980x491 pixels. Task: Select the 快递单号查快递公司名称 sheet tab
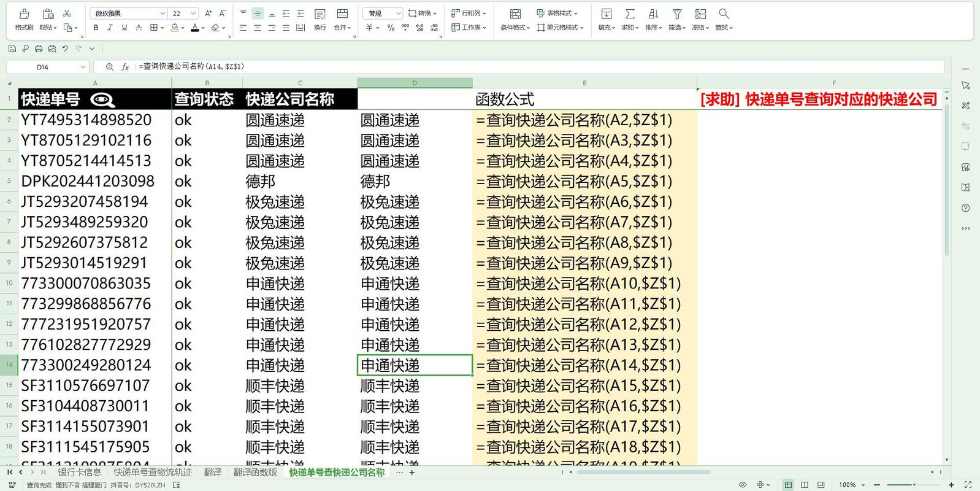pos(337,473)
